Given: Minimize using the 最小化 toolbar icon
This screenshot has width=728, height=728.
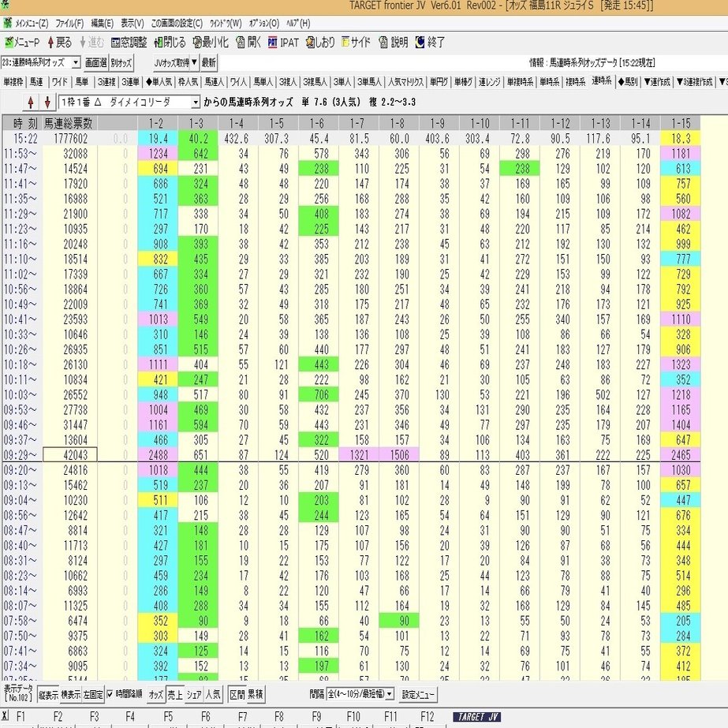Looking at the screenshot, I should point(211,43).
